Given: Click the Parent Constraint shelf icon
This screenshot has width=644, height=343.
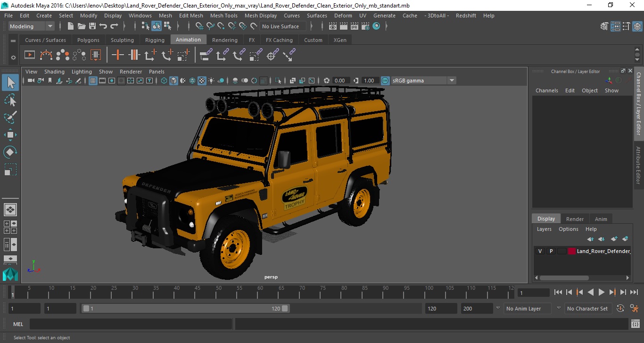Looking at the screenshot, I should pyautogui.click(x=206, y=56).
